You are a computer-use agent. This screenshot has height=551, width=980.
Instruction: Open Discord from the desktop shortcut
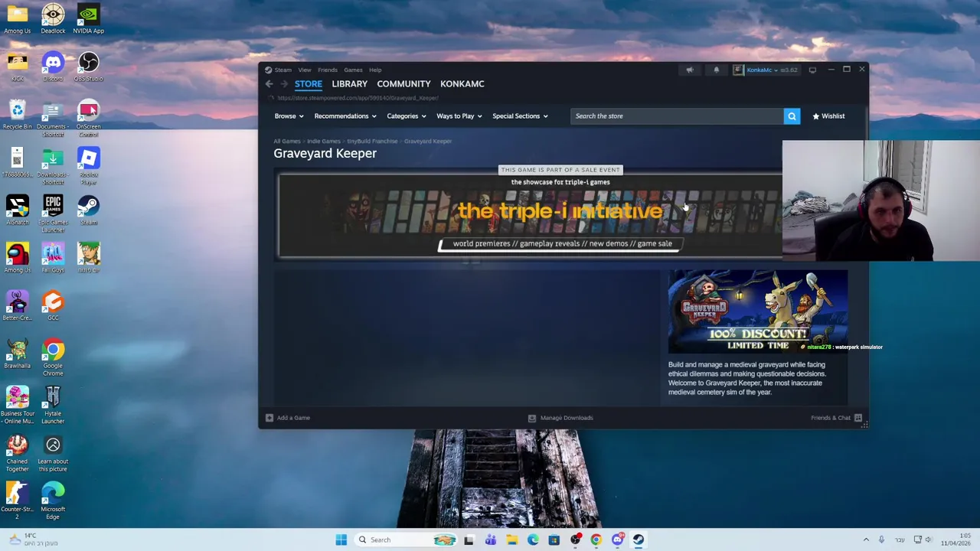click(x=53, y=67)
